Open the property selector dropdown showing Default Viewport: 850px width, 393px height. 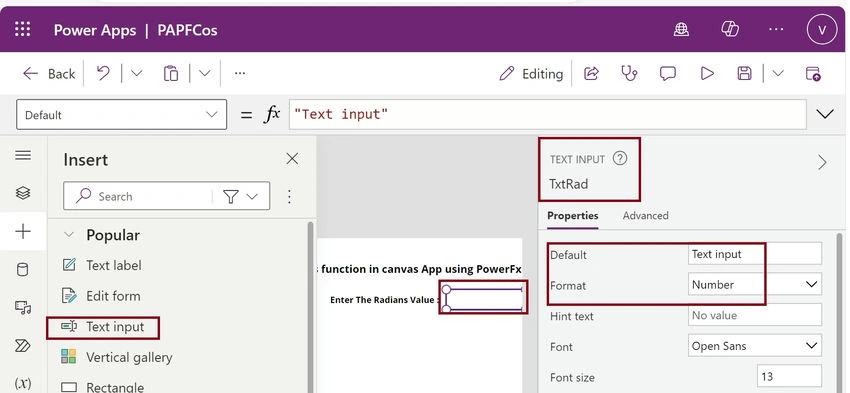[121, 114]
